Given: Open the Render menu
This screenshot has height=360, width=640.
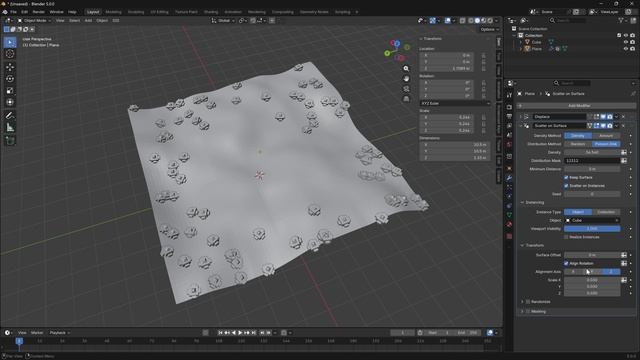Looking at the screenshot, I should click(x=38, y=12).
